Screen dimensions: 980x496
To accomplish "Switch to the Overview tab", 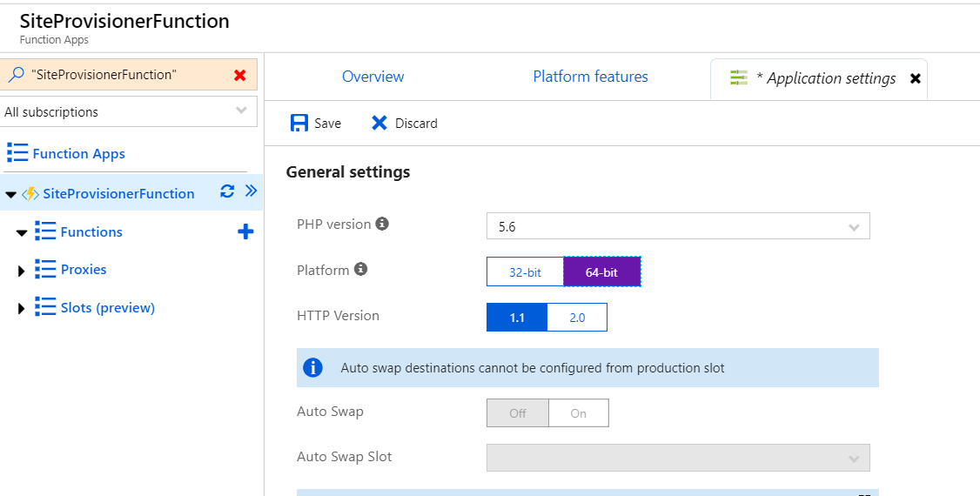I will pos(373,77).
